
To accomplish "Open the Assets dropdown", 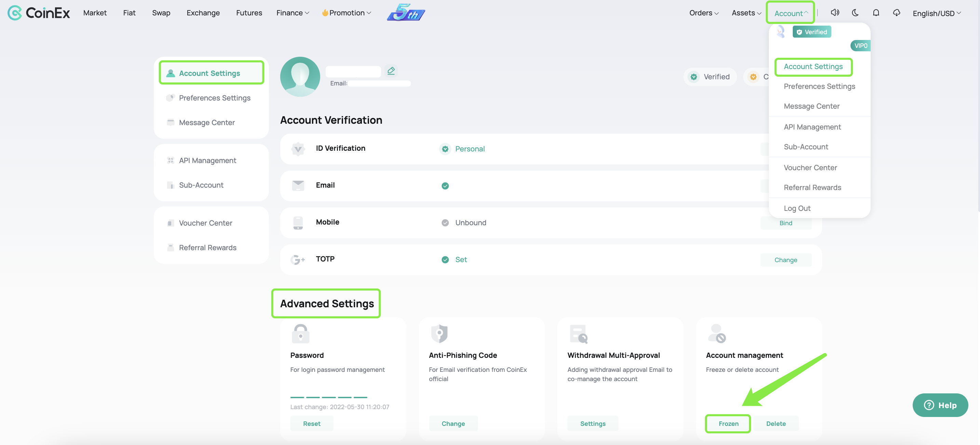I will click(x=746, y=13).
